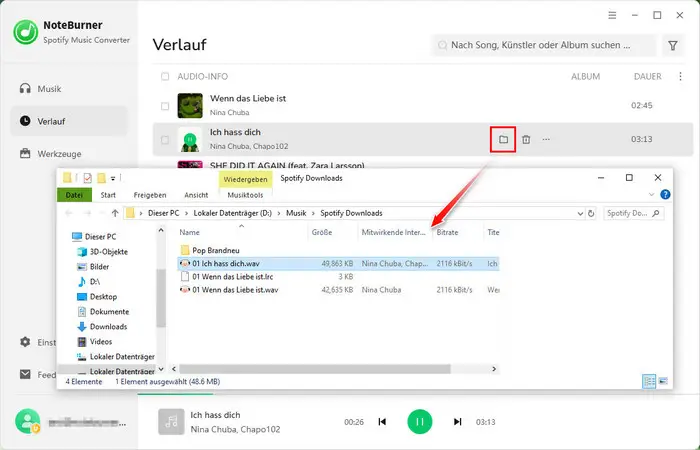Image resolution: width=700 pixels, height=450 pixels.
Task: Select Verlauf in the sidebar
Action: point(69,121)
